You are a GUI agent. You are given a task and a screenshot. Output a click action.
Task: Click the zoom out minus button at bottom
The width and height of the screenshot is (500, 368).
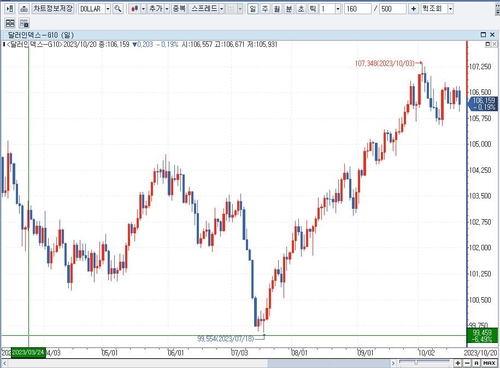click(467, 363)
